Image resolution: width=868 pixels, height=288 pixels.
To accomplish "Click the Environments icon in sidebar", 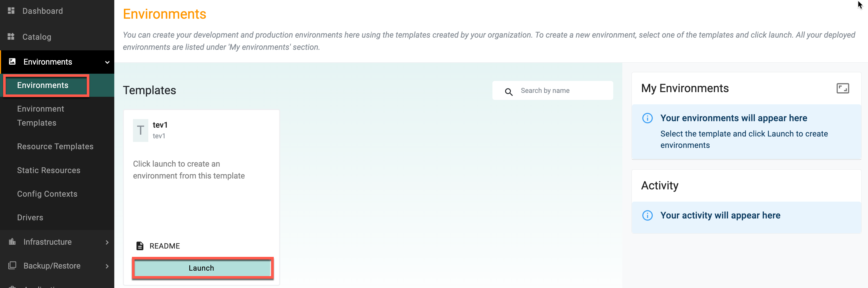I will click(x=12, y=61).
